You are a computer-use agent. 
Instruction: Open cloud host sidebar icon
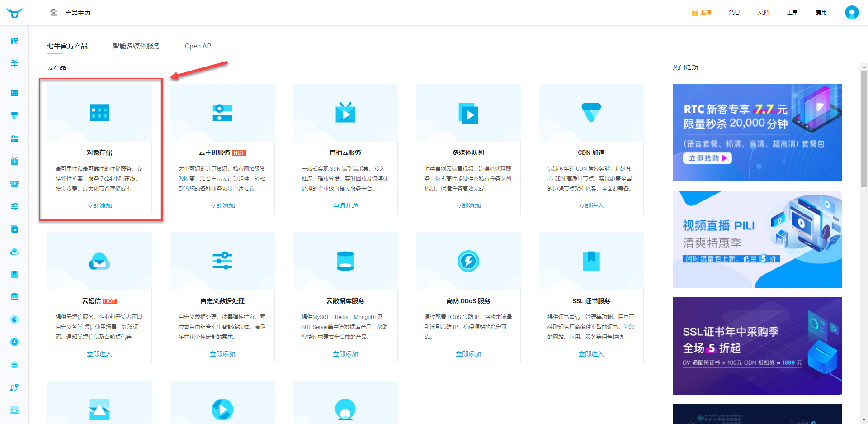click(14, 138)
